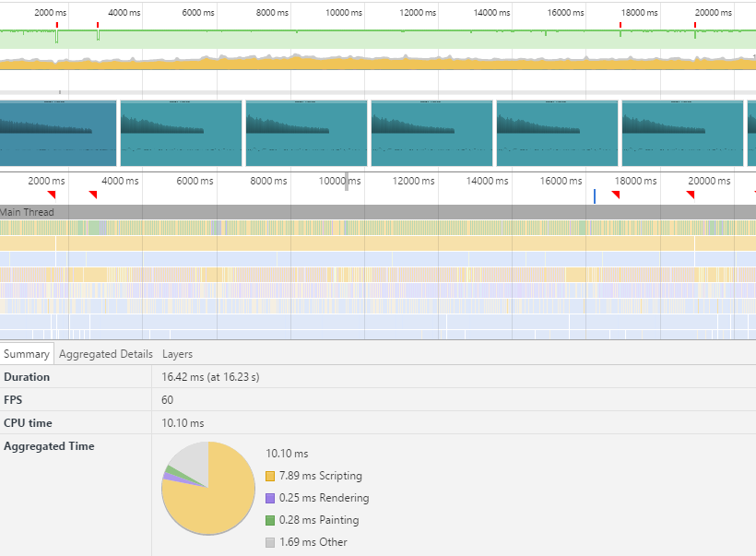Click the purple Rendering legend swatch
This screenshot has height=556, width=756.
click(270, 499)
